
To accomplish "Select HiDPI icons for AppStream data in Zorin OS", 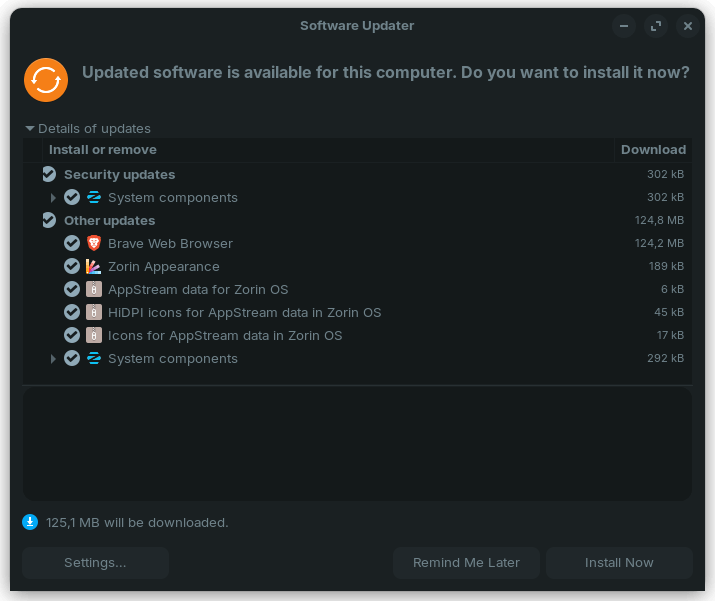I will click(x=244, y=313).
